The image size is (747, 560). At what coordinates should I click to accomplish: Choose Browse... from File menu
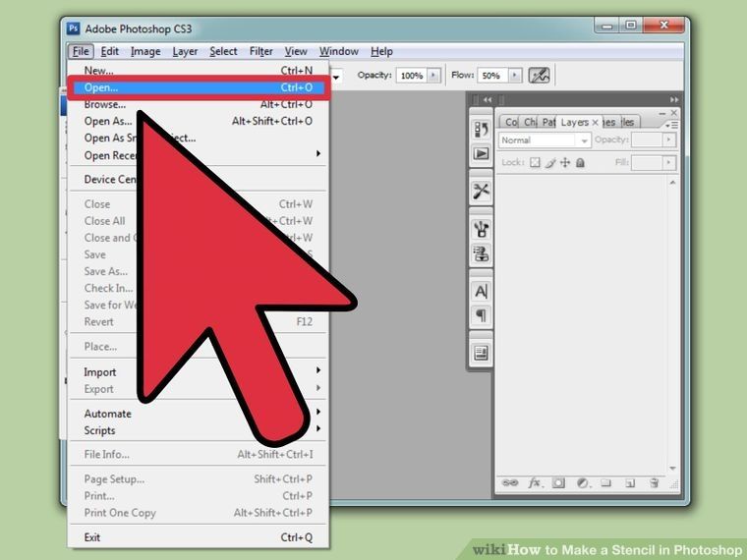click(199, 104)
